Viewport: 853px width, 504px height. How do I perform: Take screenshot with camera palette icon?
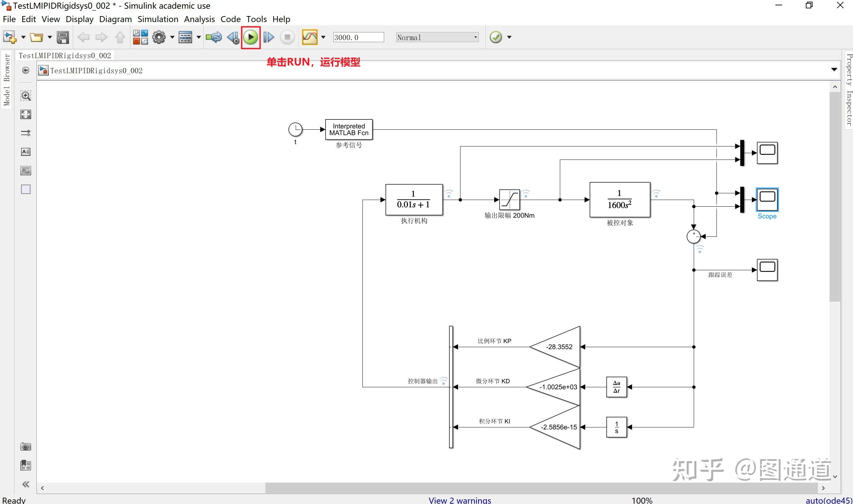tap(26, 446)
